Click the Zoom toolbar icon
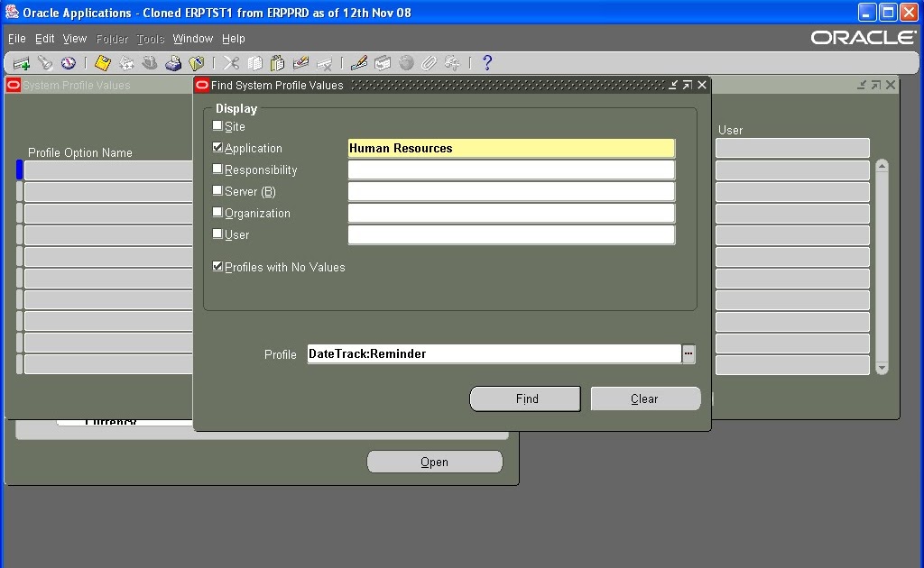The width and height of the screenshot is (924, 568). 383,63
